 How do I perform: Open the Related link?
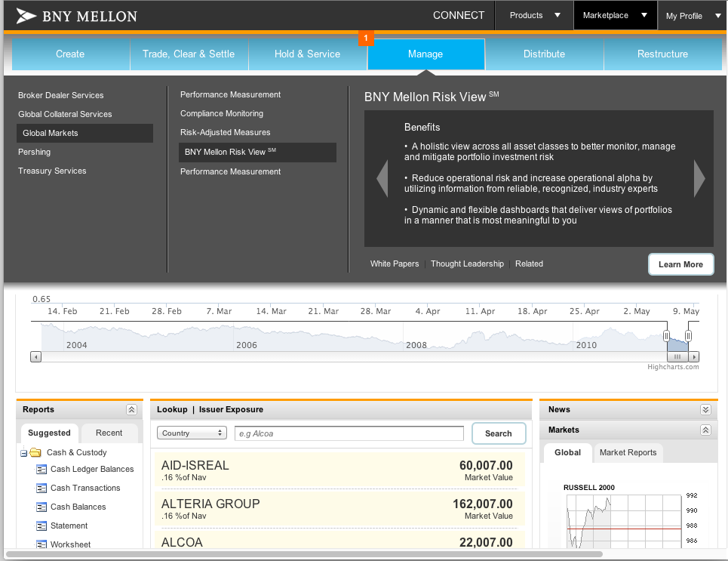[529, 264]
